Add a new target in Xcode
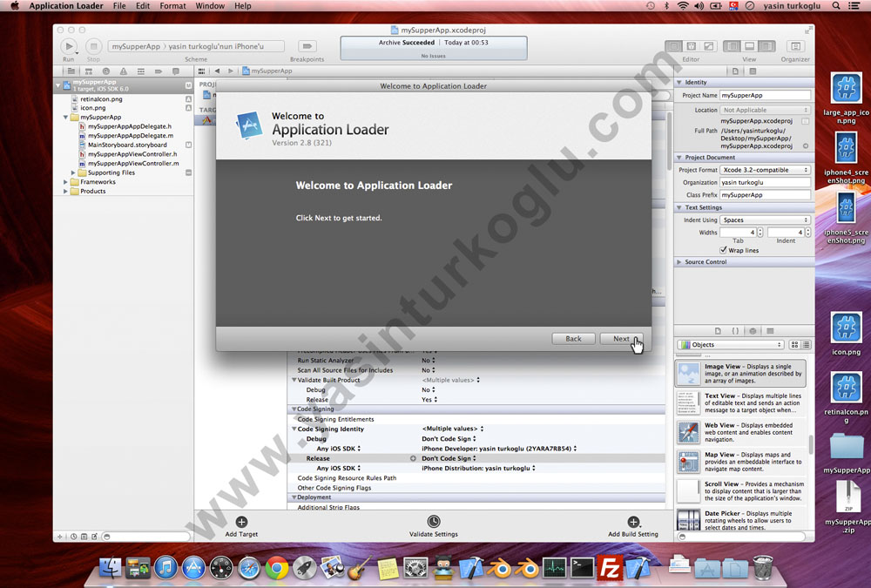 (x=241, y=522)
